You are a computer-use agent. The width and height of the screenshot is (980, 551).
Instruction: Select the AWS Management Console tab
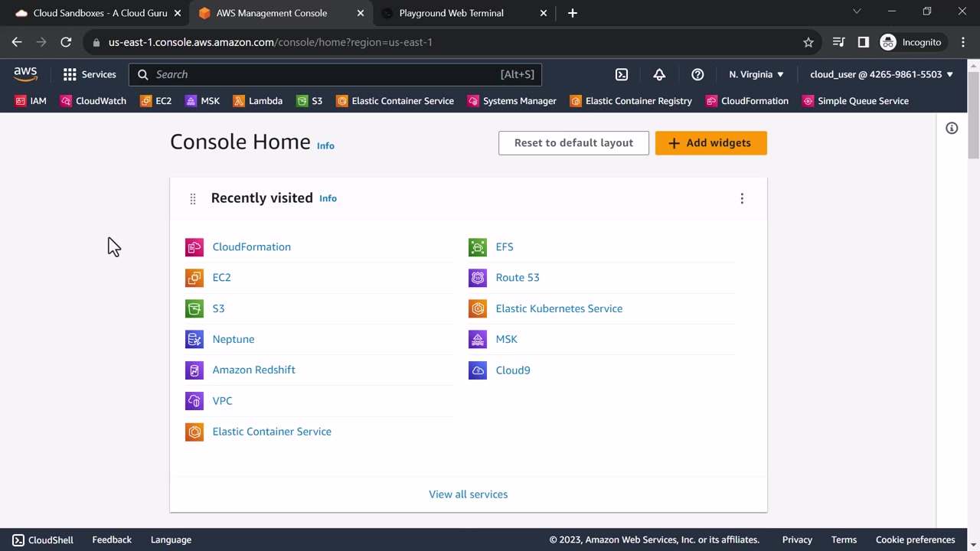[281, 13]
